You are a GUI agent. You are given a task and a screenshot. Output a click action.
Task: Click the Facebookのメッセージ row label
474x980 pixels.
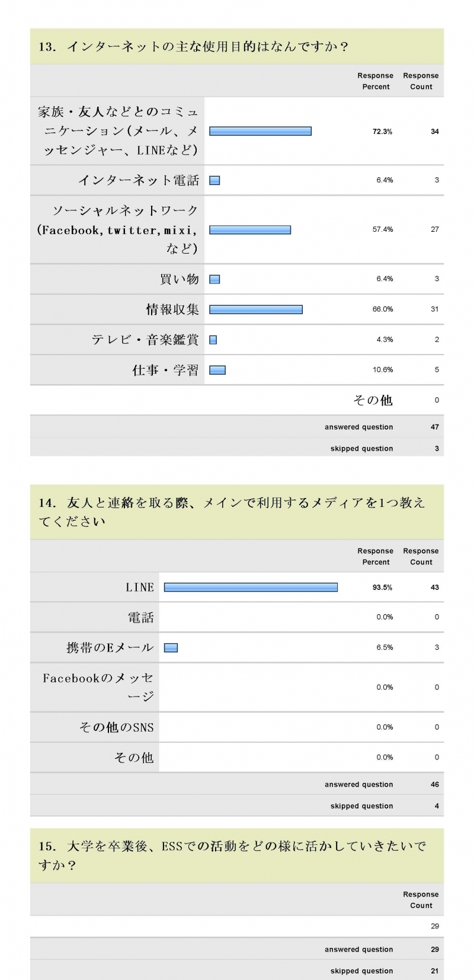98,687
